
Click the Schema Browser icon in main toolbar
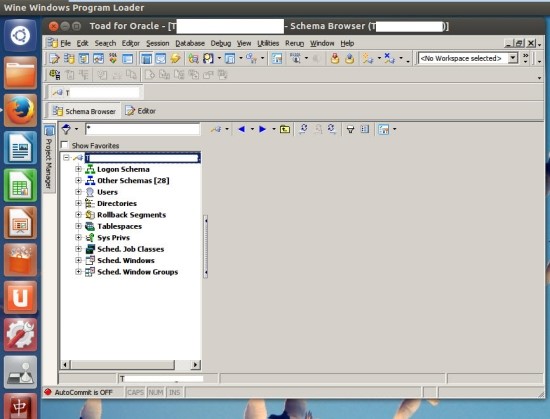click(x=69, y=59)
